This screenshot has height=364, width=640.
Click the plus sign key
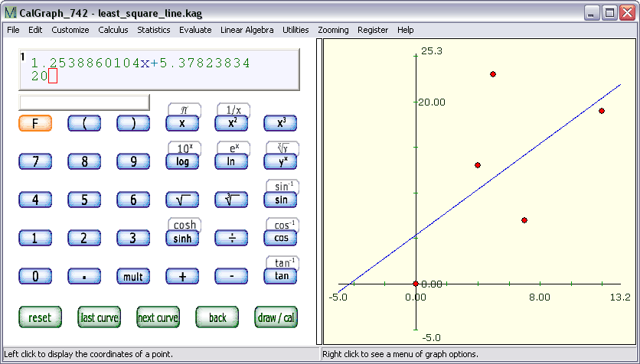coord(182,276)
